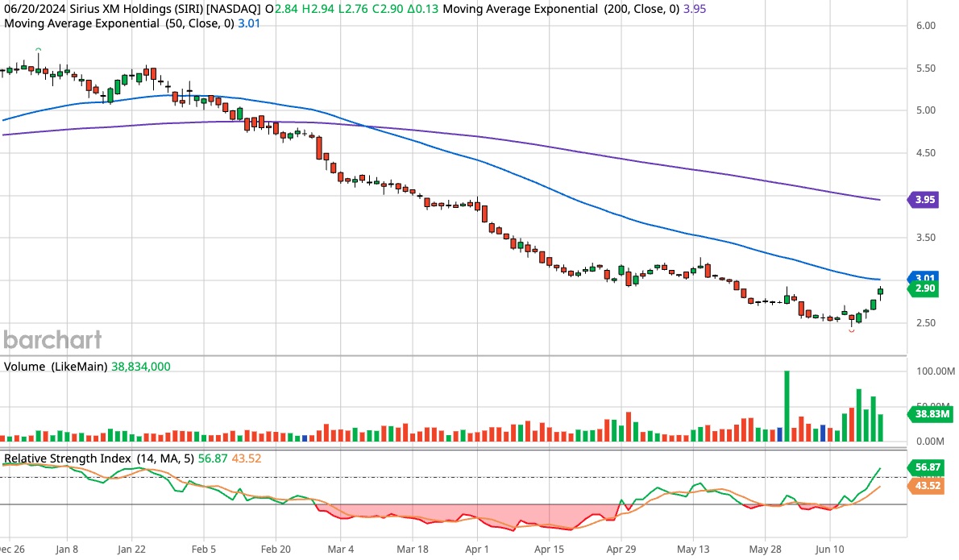This screenshot has height=560, width=959.
Task: Click the [NASDAQ] exchange label
Action: (235, 9)
